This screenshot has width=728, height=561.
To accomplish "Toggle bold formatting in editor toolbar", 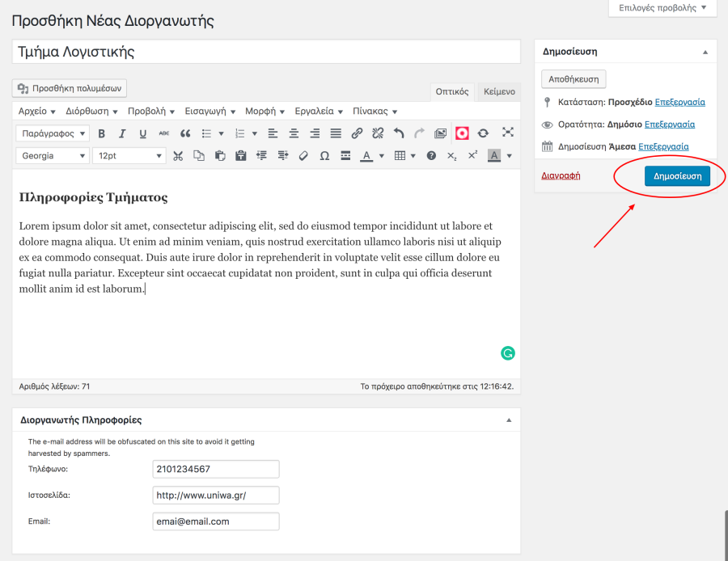I will click(x=102, y=133).
